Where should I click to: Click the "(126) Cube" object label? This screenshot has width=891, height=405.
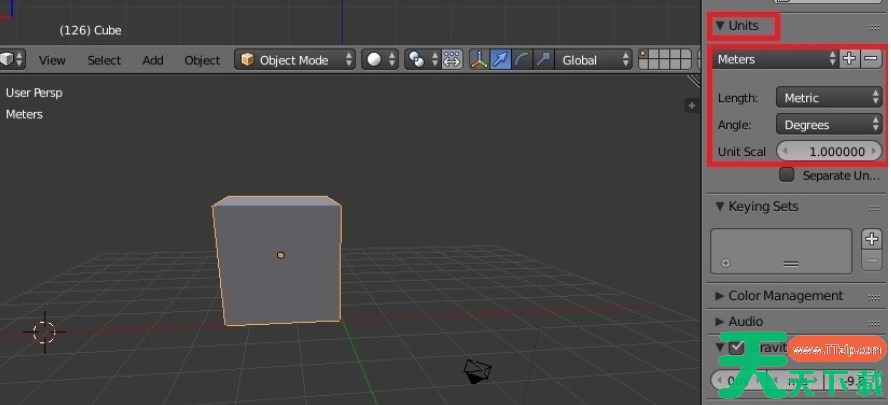click(90, 30)
